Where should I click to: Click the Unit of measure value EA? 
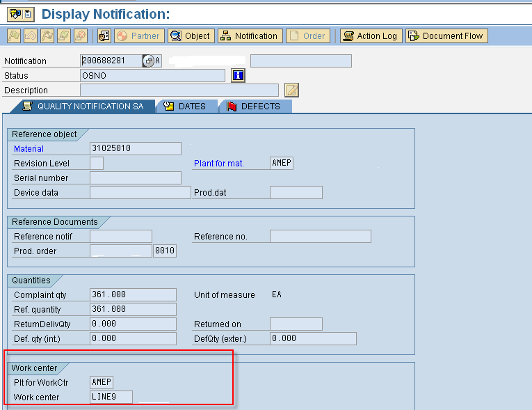(x=277, y=294)
